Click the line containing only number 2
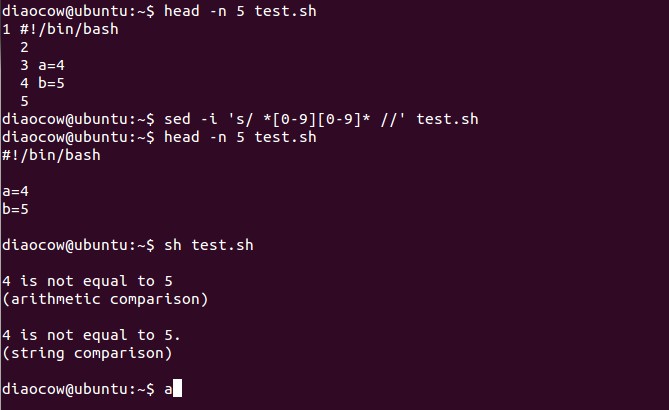Screen dimensions: 669x410 [x=24, y=47]
